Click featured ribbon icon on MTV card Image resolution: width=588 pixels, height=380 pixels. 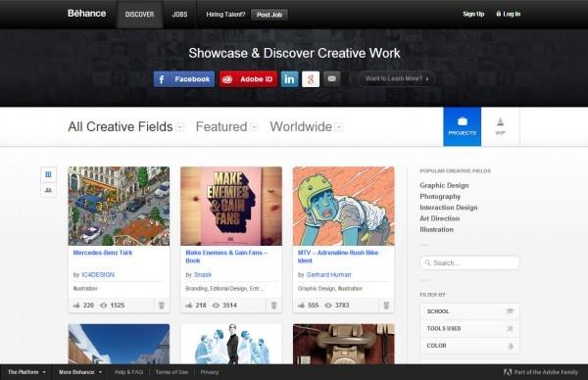click(386, 306)
